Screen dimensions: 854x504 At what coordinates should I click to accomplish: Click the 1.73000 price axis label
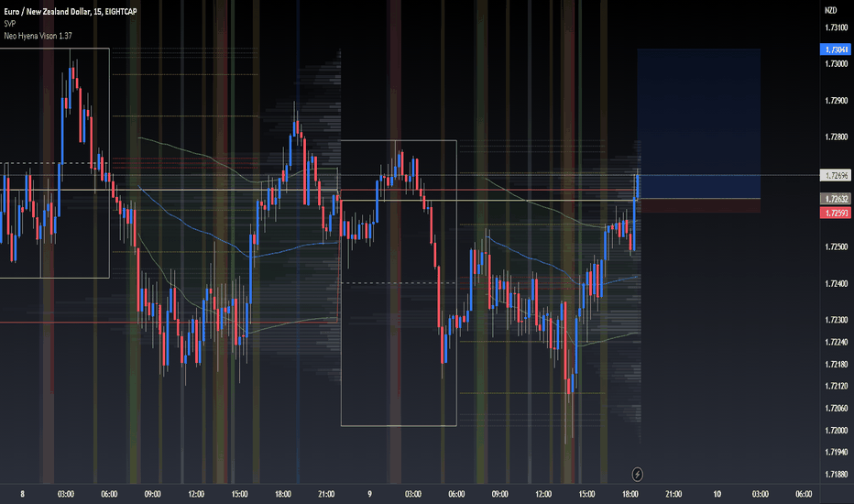[x=837, y=64]
